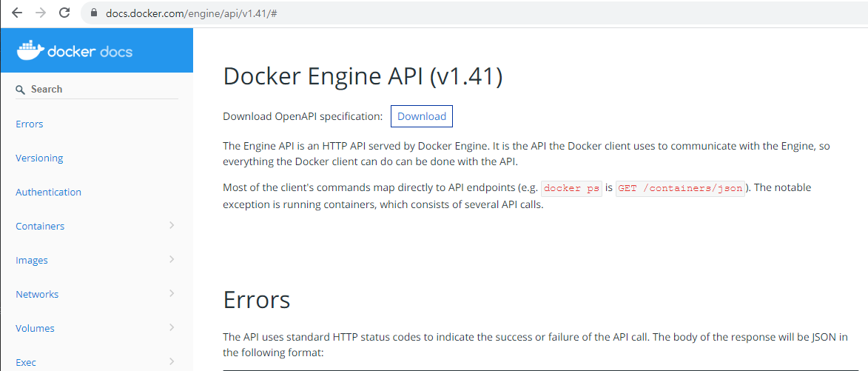Expand the Containers chevron
The image size is (868, 371).
tap(172, 225)
